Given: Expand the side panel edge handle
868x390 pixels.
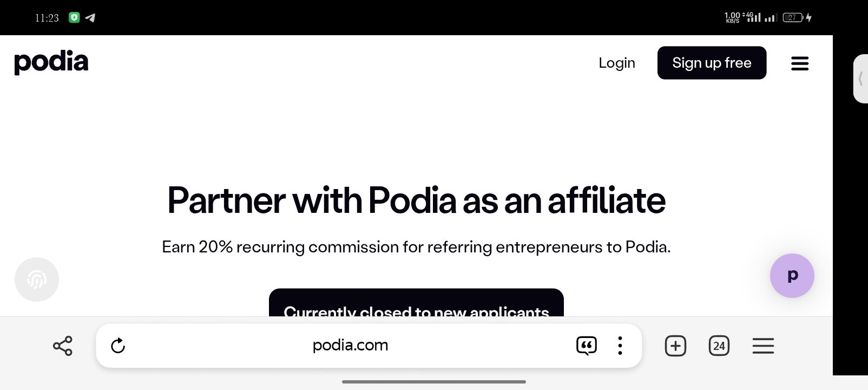Looking at the screenshot, I should click(860, 79).
